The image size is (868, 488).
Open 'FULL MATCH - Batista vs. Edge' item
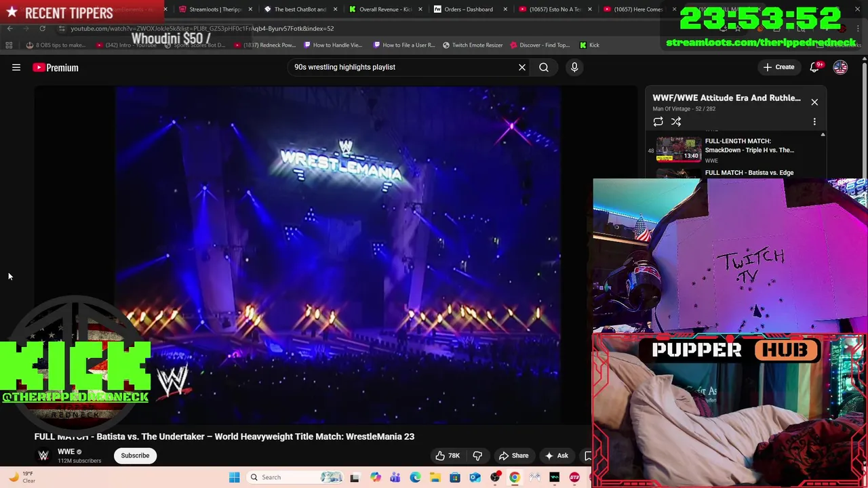coord(749,173)
